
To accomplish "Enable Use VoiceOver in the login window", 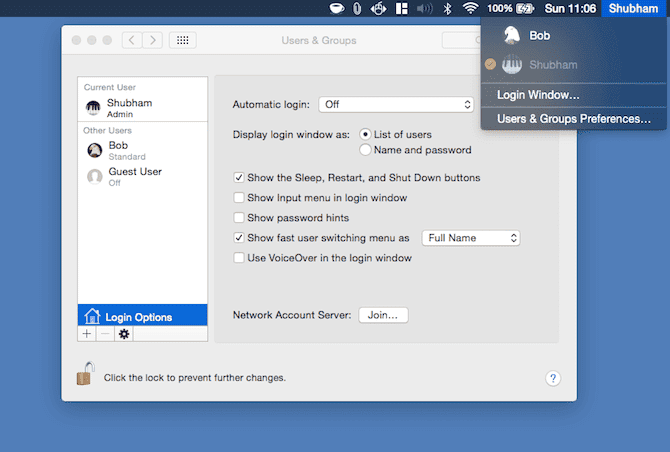I will [239, 258].
